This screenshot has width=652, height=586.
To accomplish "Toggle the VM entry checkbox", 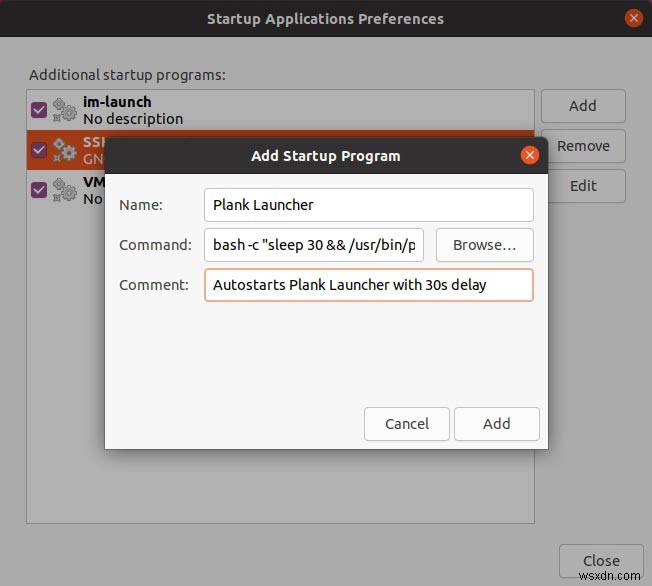I will click(x=39, y=190).
